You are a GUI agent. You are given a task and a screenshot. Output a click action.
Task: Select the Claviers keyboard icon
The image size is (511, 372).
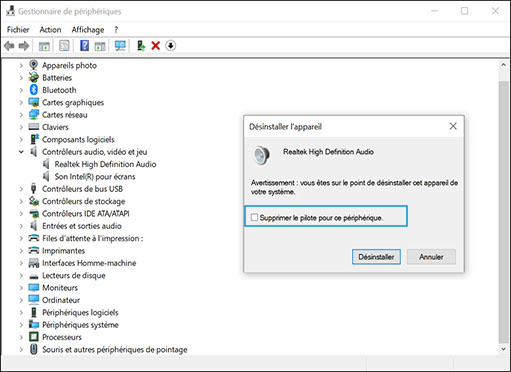34,127
